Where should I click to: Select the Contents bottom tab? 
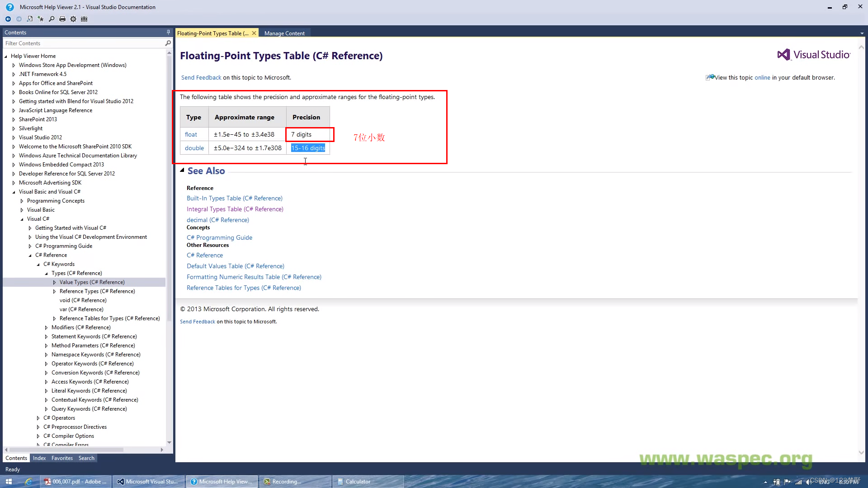(16, 458)
